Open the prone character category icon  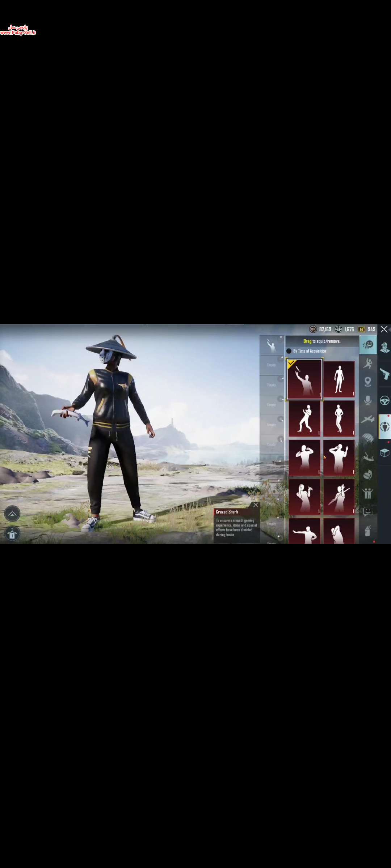click(368, 457)
